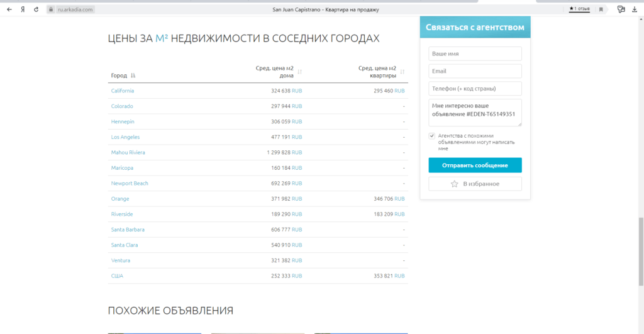
Task: Open the page translation icon
Action: point(621,9)
